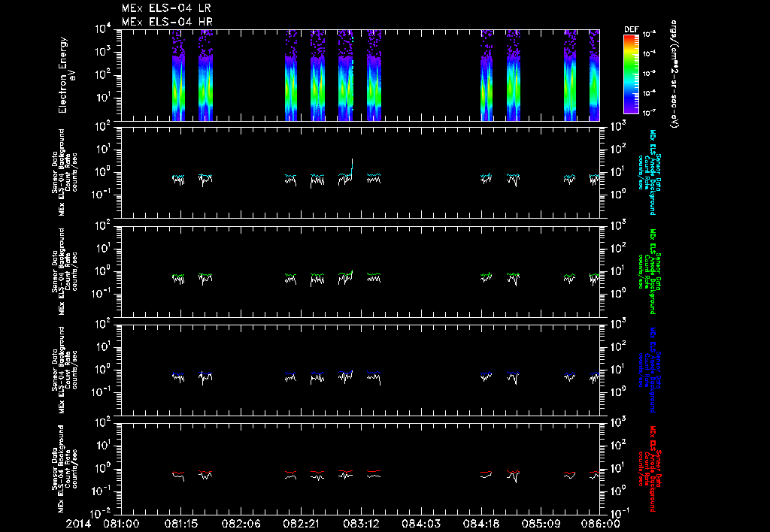
Task: Click the '083:12' time axis label
Action: [x=360, y=524]
